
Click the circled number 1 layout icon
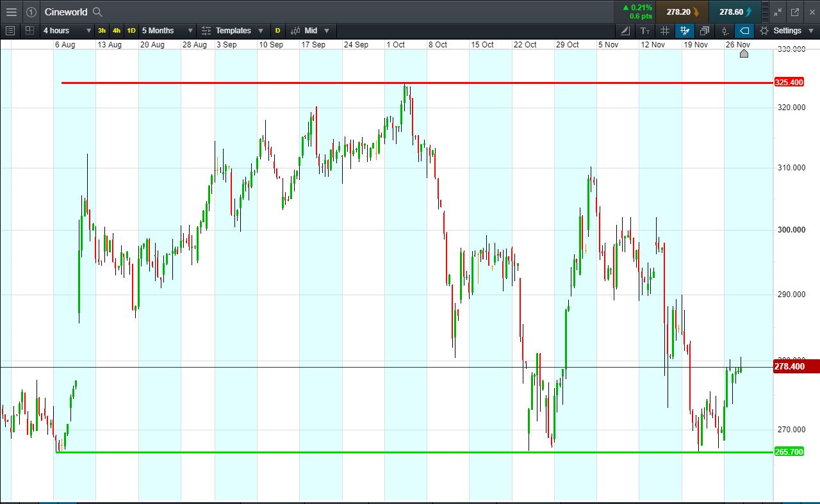31,12
